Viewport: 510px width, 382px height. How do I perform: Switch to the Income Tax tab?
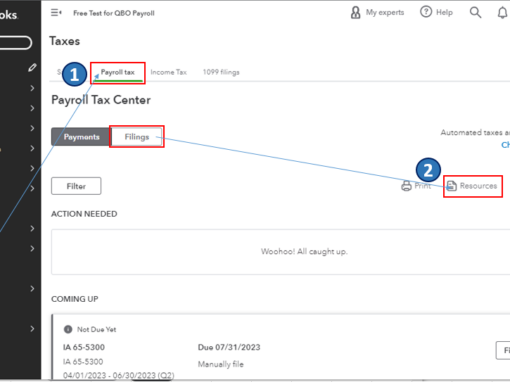tap(168, 72)
